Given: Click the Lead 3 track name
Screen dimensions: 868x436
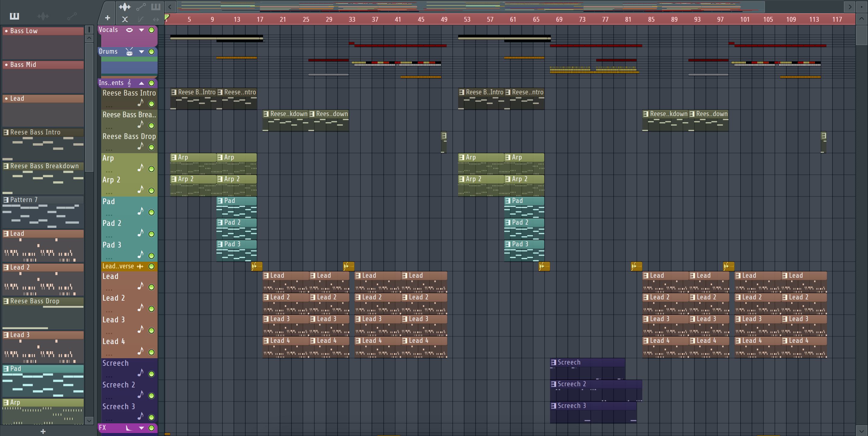Looking at the screenshot, I should [x=114, y=320].
